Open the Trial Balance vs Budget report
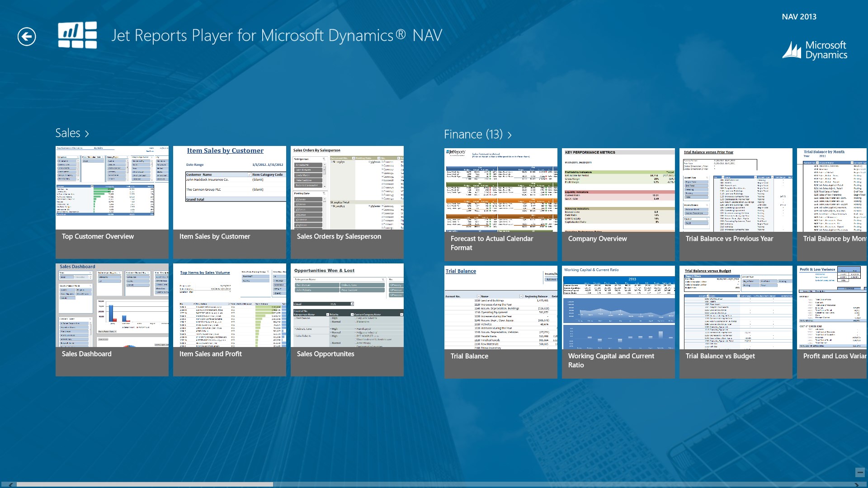Screen dimensions: 868x488 pos(736,322)
